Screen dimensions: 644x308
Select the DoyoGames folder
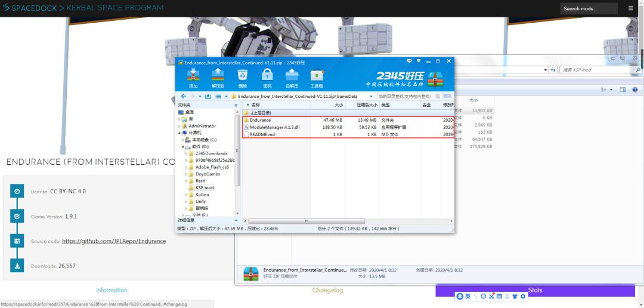pos(204,174)
